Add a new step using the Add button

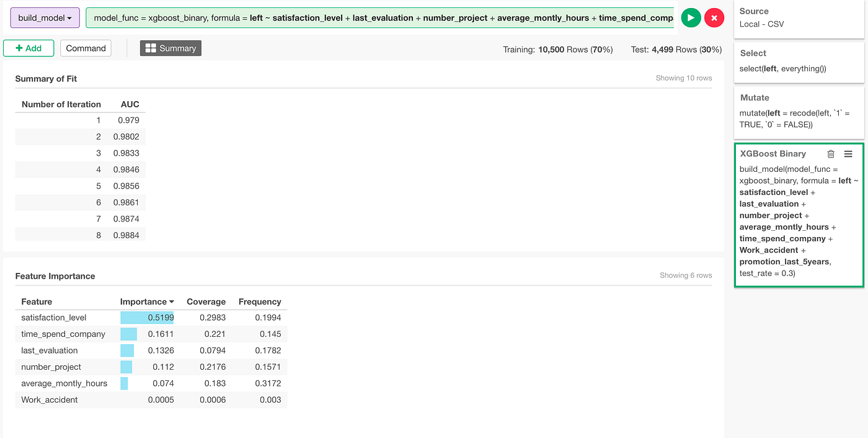29,48
